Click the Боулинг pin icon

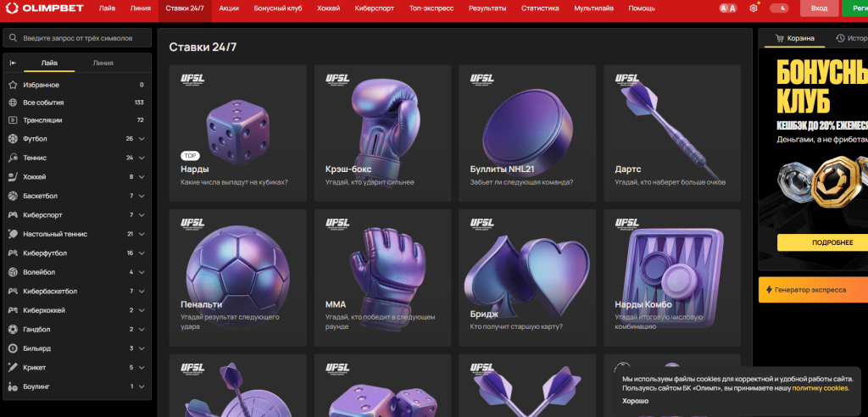point(14,386)
